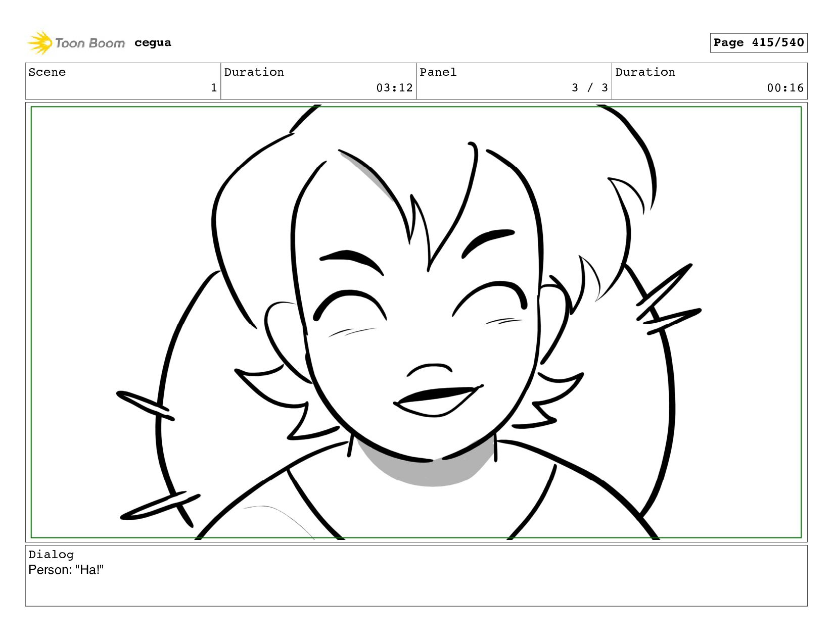This screenshot has width=834, height=644.
Task: Click the dialog line 'Person: "Ha!"'
Action: coord(66,570)
